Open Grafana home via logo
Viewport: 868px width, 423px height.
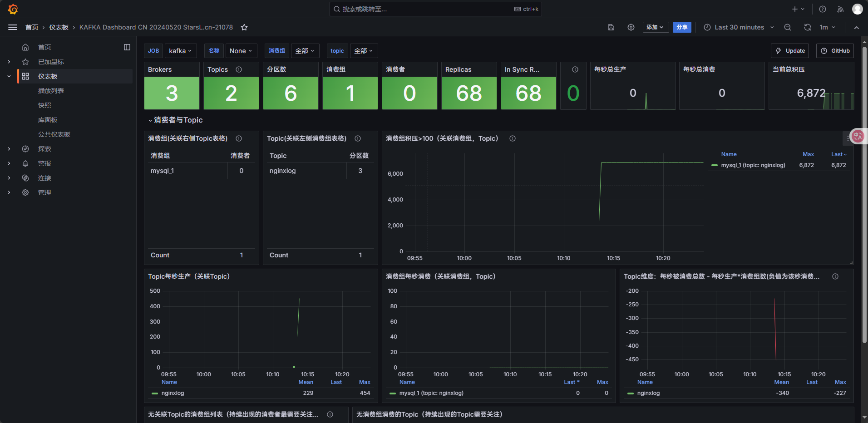point(13,9)
